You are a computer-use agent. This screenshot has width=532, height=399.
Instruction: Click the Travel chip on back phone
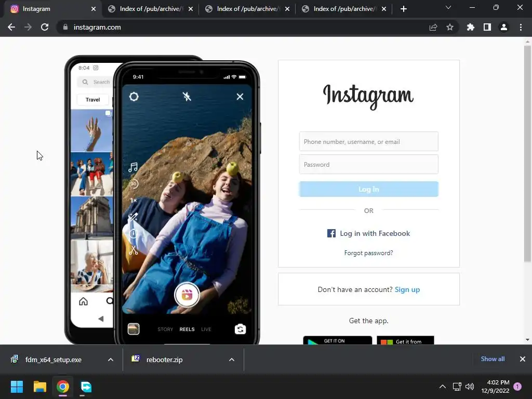click(92, 100)
